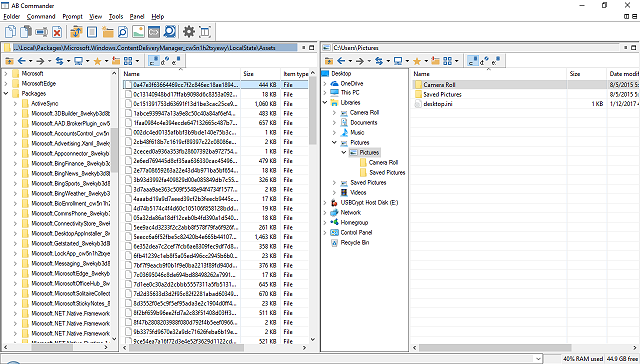Select drive d: in right panel

click(484, 61)
